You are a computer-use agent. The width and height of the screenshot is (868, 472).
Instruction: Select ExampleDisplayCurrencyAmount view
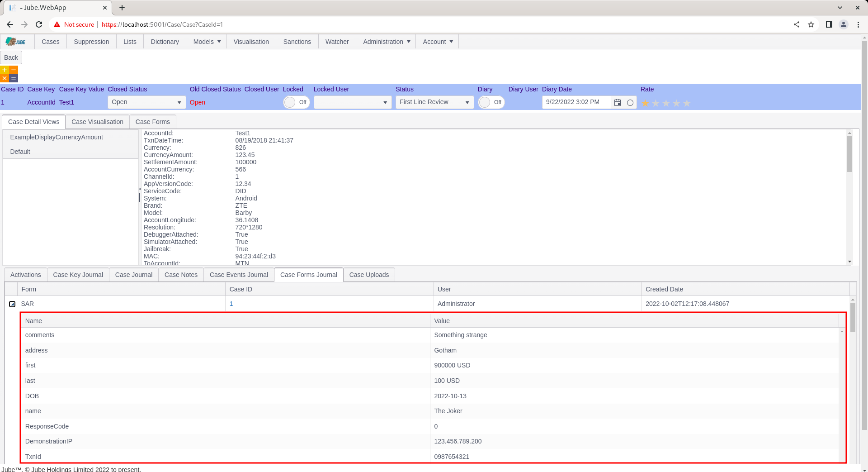click(71, 137)
